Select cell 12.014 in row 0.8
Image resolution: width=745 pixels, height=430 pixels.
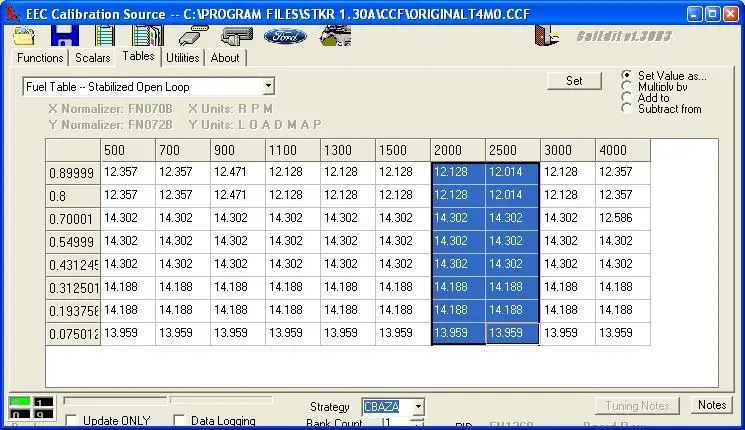coord(512,195)
